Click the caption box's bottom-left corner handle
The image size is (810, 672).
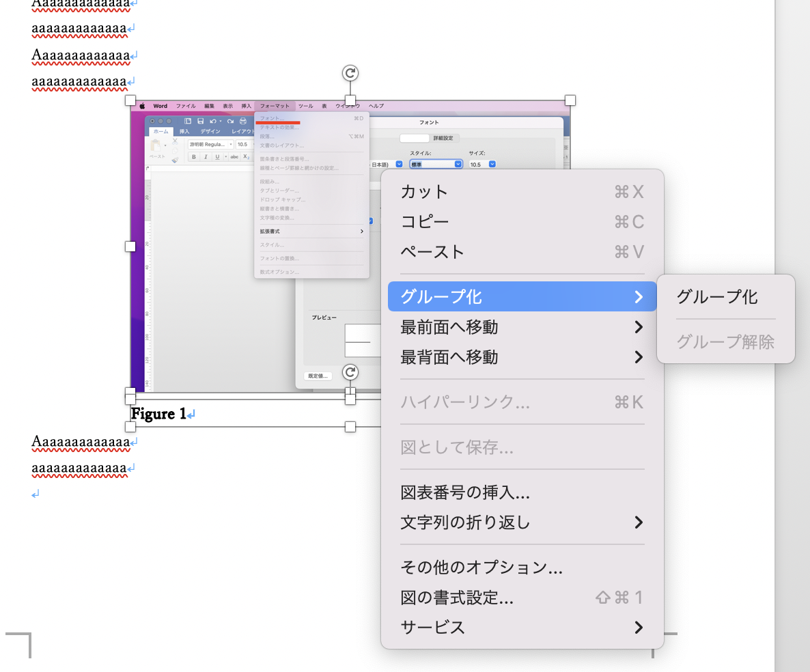click(130, 427)
